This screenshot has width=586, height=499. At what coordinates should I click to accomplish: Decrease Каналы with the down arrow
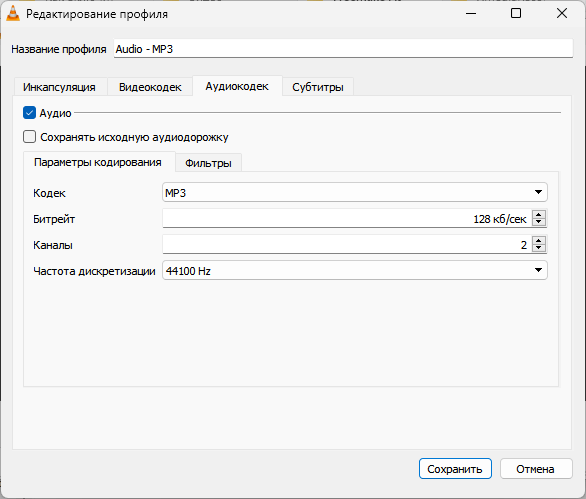point(539,248)
